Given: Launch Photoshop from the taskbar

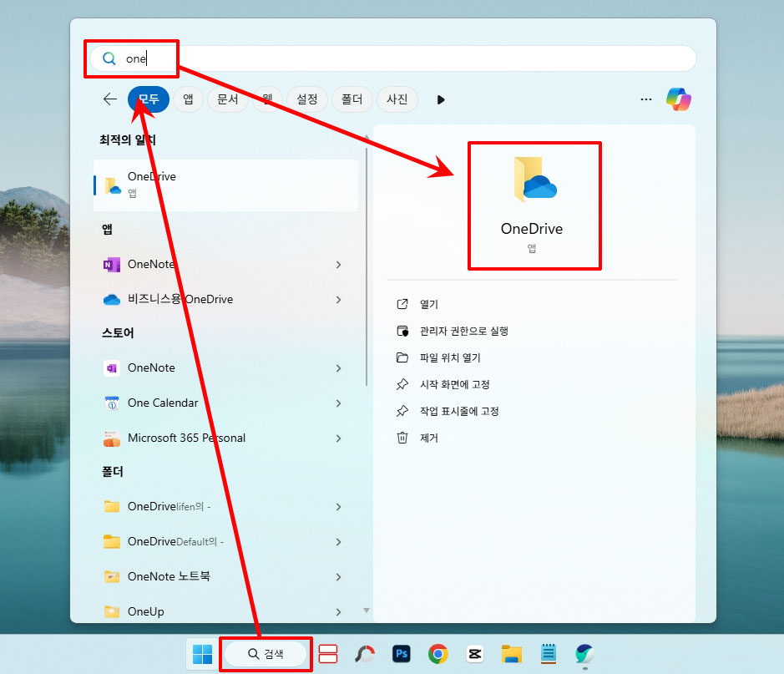Looking at the screenshot, I should (401, 655).
